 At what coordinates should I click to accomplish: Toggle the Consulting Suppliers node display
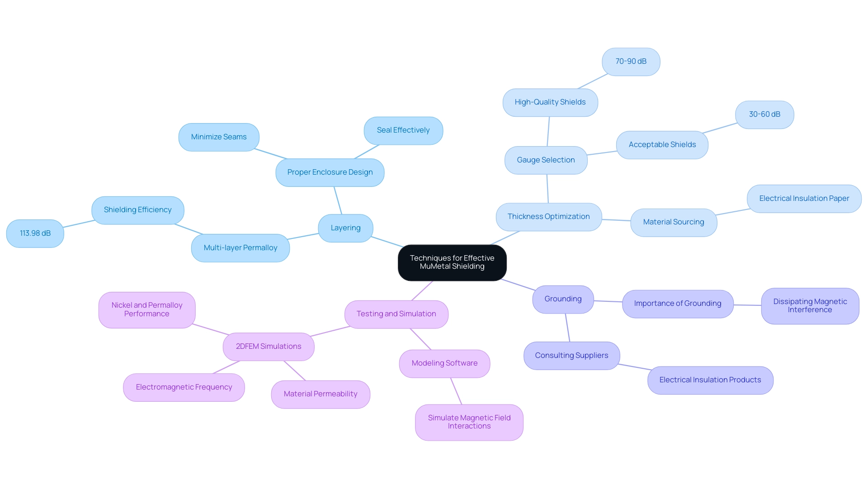pos(572,355)
